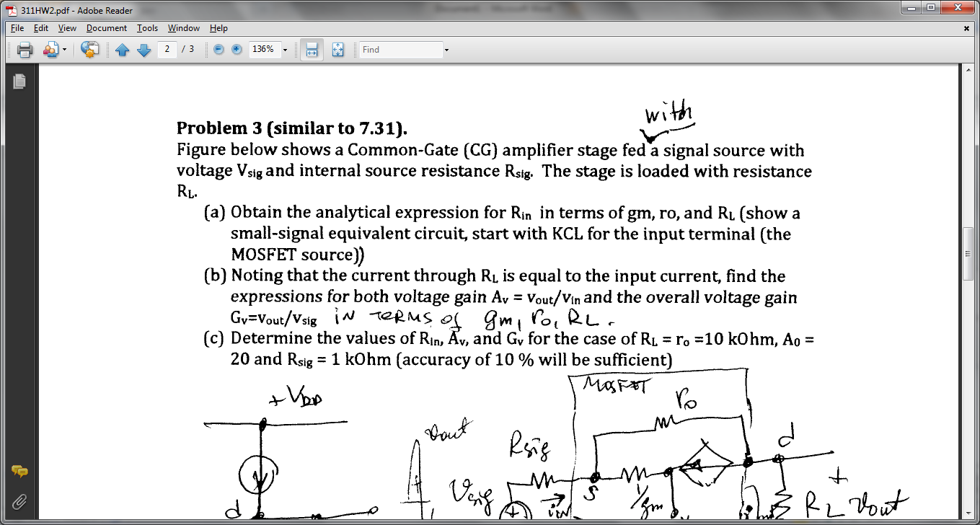Screen dimensions: 980x525
Task: Click the Print icon in the toolbar
Action: tap(25, 50)
